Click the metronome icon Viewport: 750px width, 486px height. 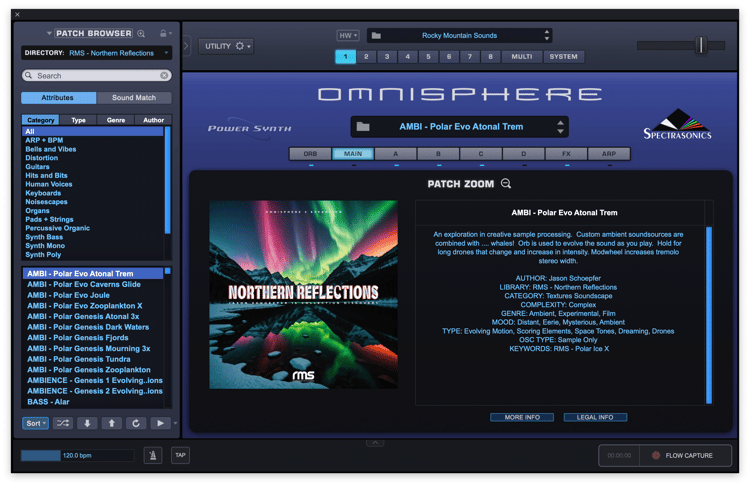point(153,455)
